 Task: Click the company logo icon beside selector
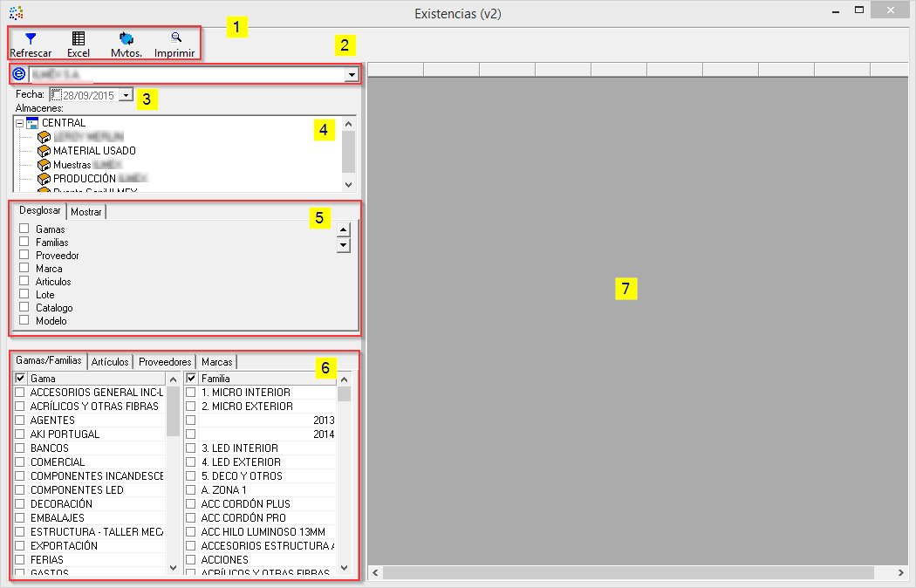point(20,75)
